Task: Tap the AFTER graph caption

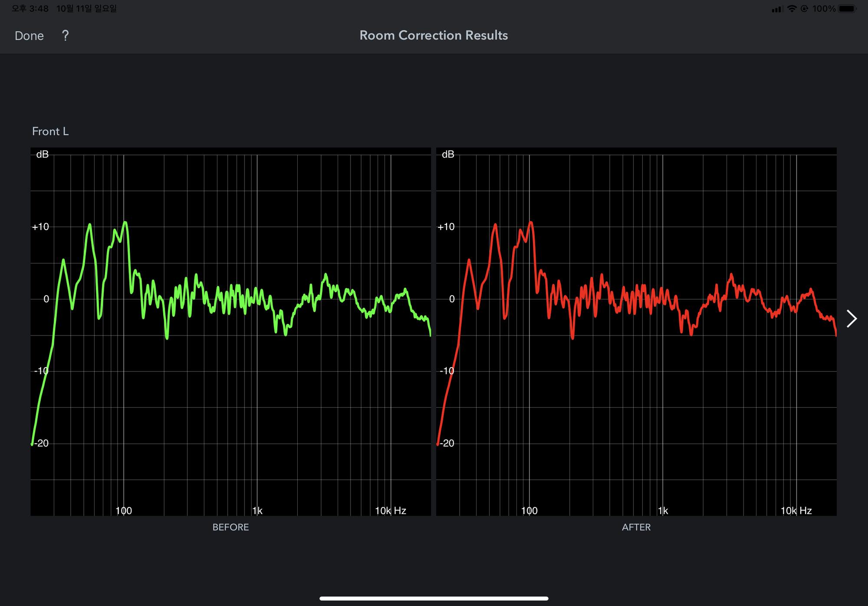Action: point(636,527)
